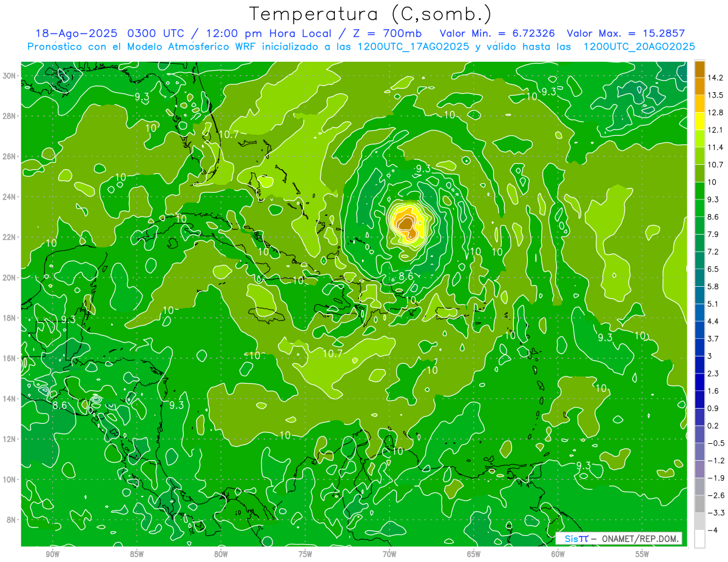Click the 65W longitude label
Viewport: 728px width, 562px height.
[x=474, y=554]
